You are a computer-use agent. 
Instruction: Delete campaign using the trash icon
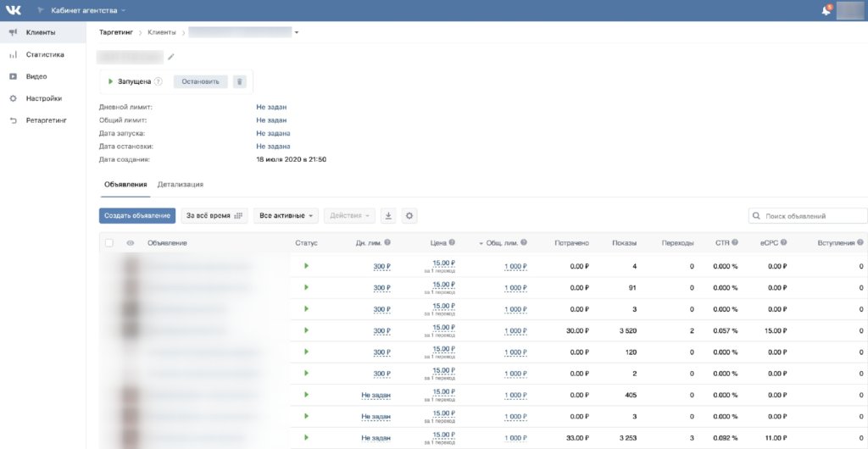[240, 81]
